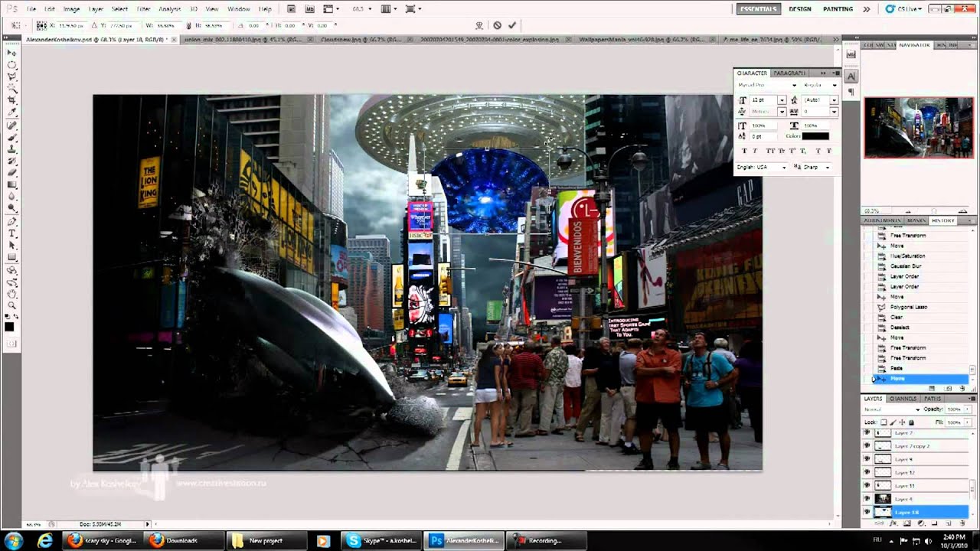
Task: Open the leading (Auto) dropdown arrow
Action: pyautogui.click(x=834, y=100)
